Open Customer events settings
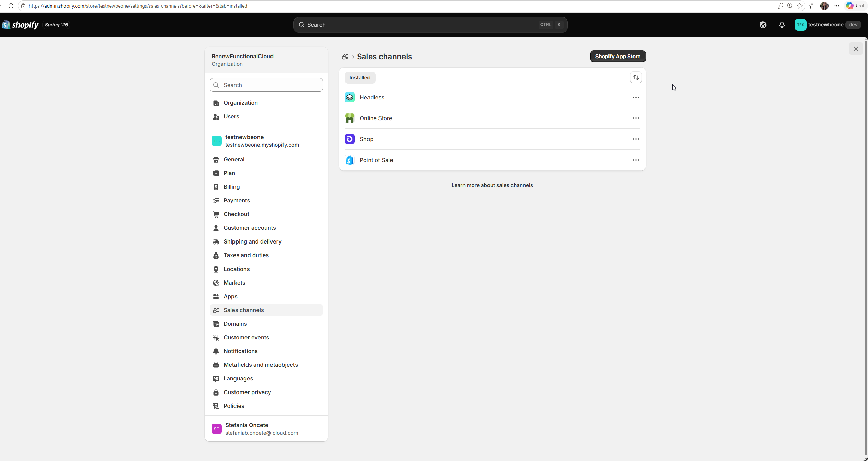The width and height of the screenshot is (868, 462). pyautogui.click(x=266, y=338)
